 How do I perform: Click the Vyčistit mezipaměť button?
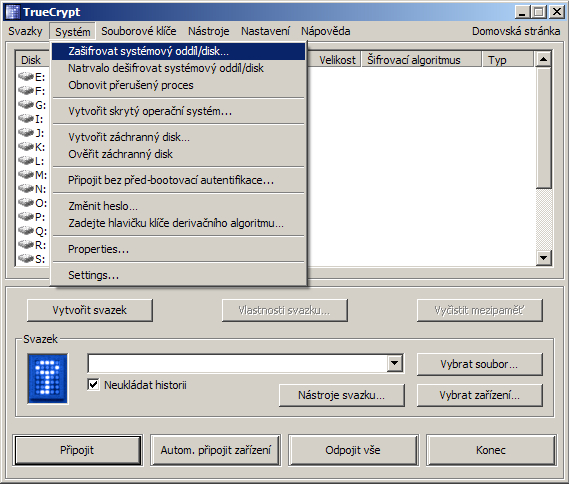(x=480, y=310)
